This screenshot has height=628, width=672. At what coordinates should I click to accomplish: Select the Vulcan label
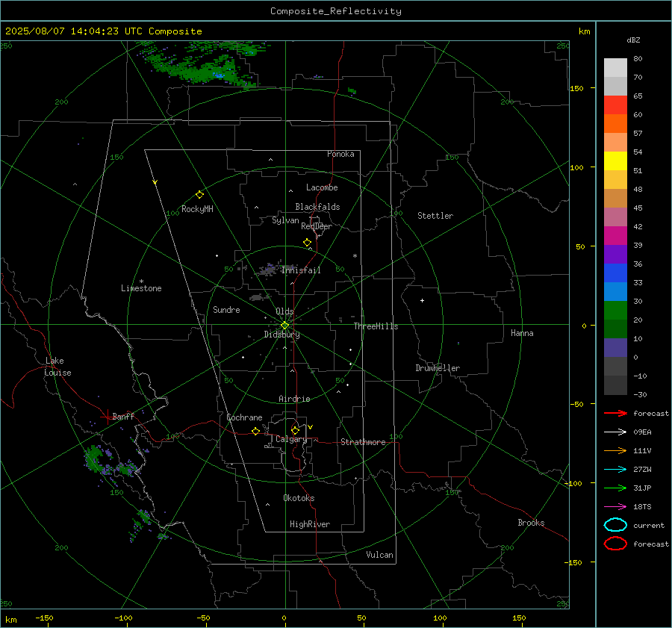click(379, 555)
